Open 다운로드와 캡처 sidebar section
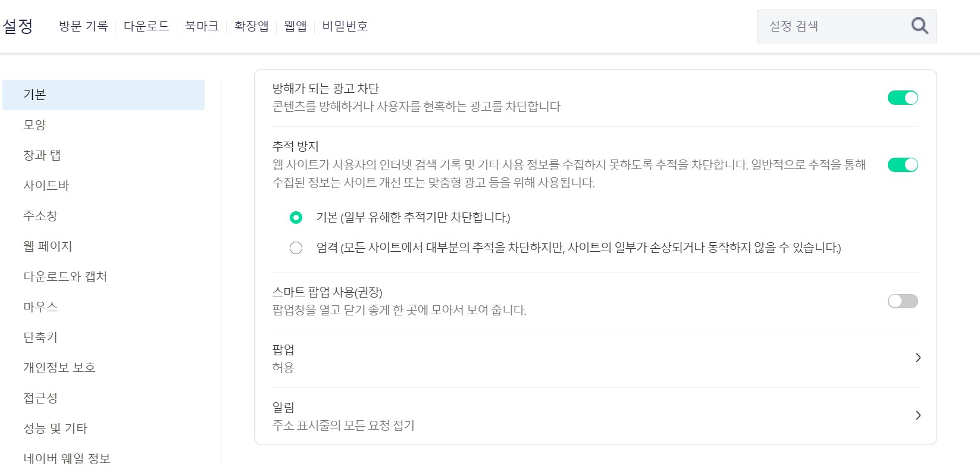The width and height of the screenshot is (980, 466). coord(65,277)
